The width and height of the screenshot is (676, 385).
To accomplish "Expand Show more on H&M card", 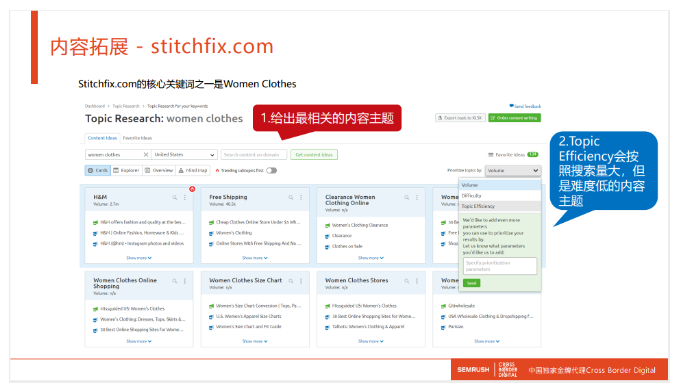I will 139,258.
